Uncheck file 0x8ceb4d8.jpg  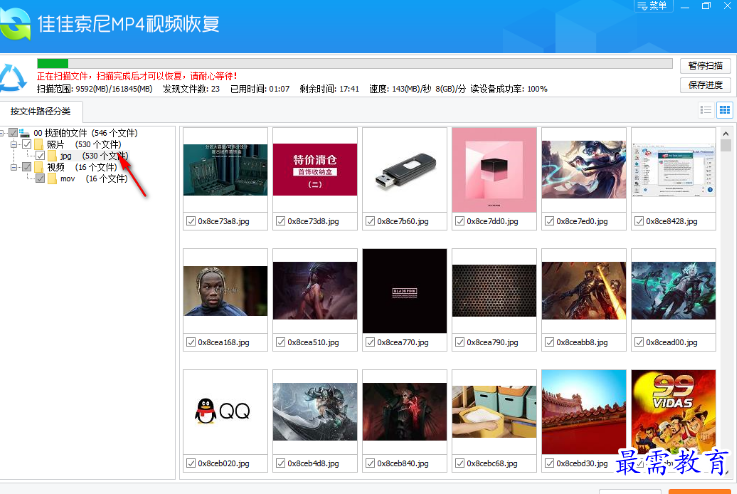[x=281, y=463]
